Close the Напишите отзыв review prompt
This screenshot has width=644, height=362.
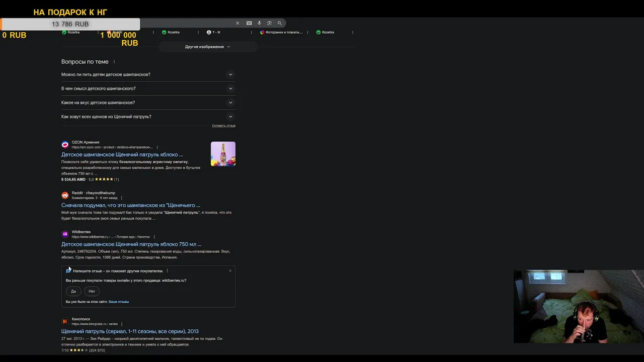point(230,270)
